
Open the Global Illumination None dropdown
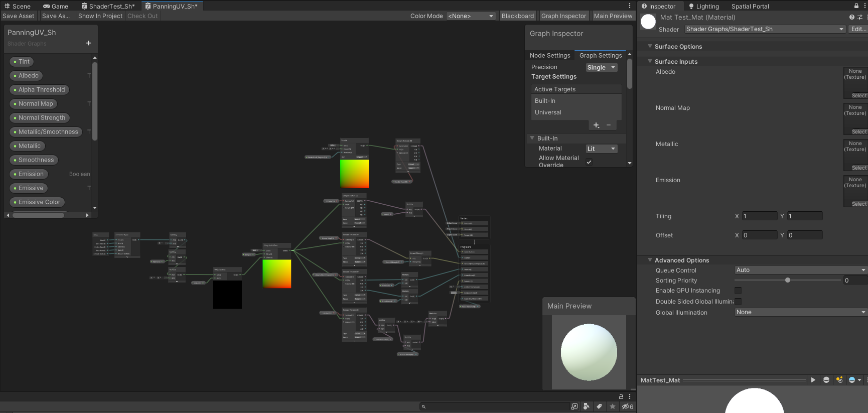tap(801, 312)
